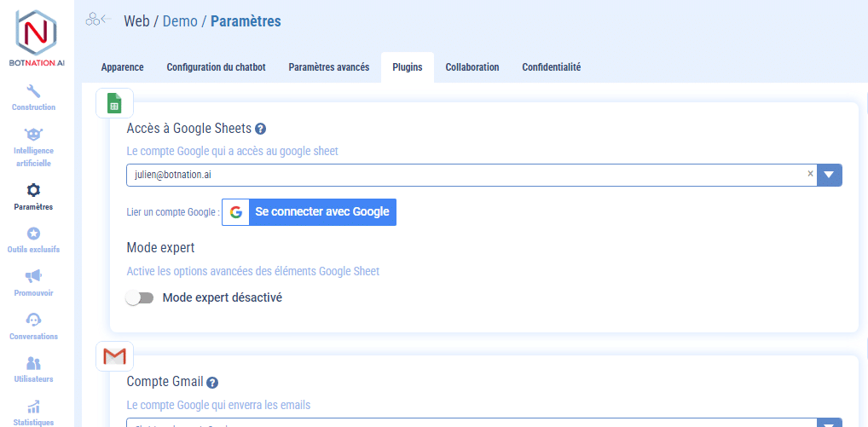Expand the Gmail account dropdown arrow
Viewport: 868px width, 427px height.
click(829, 423)
